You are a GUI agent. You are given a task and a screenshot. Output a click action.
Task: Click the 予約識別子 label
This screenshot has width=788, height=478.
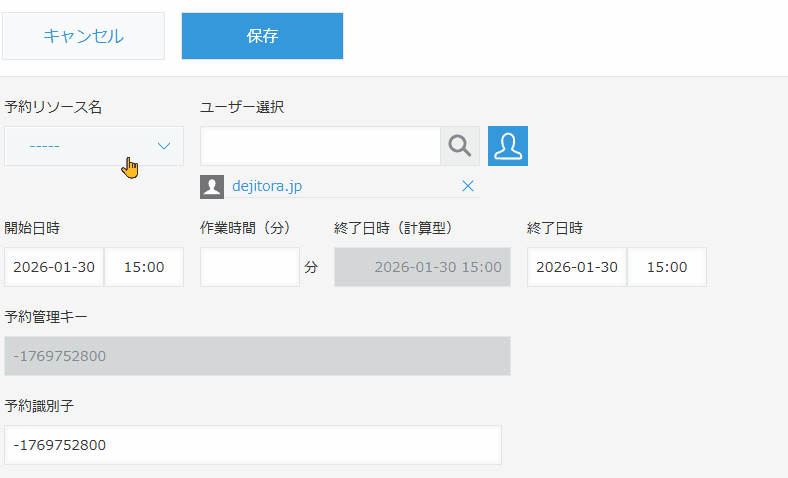click(x=39, y=406)
